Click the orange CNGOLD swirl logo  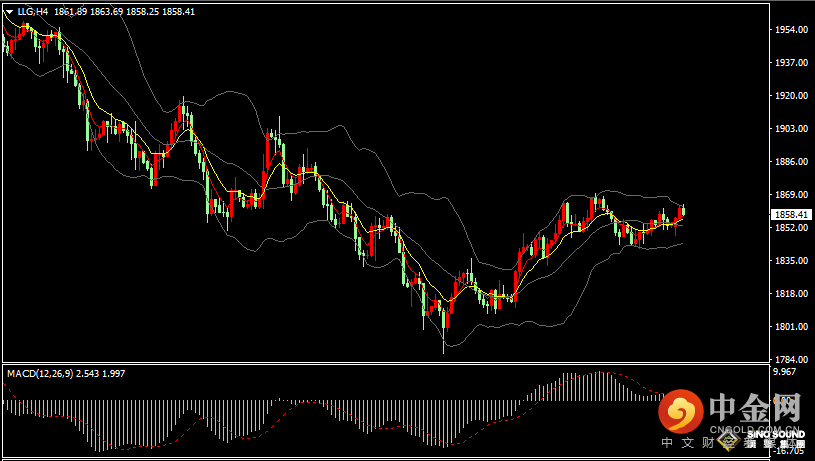[x=681, y=411]
